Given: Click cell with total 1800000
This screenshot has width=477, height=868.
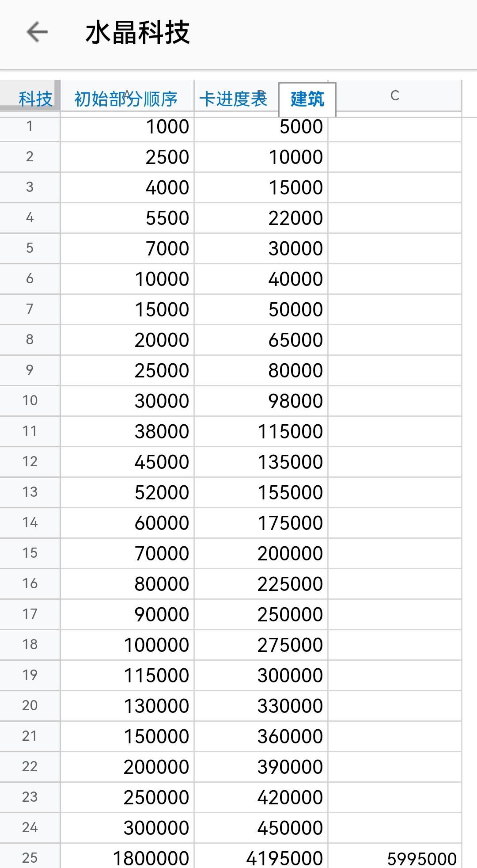Looking at the screenshot, I should (127, 858).
